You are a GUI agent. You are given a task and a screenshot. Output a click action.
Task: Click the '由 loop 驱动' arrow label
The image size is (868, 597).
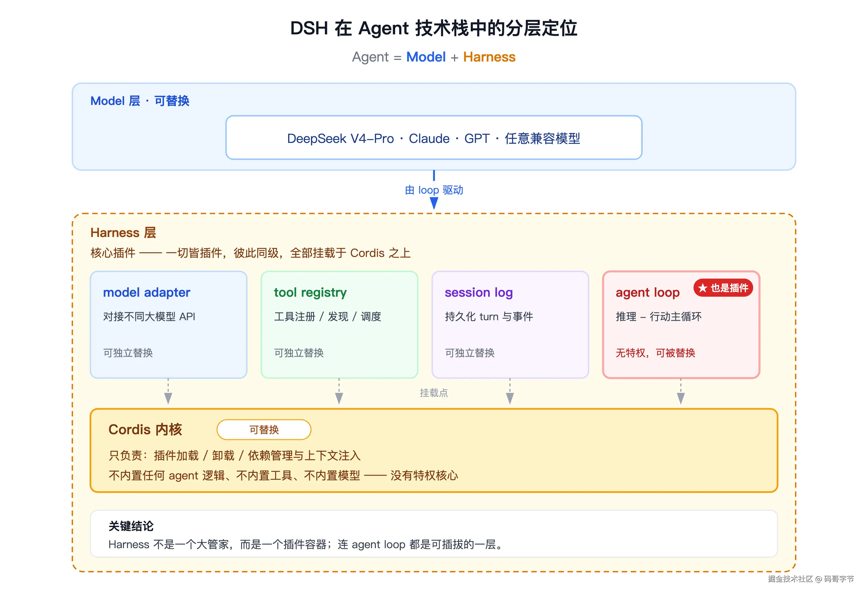point(434,190)
